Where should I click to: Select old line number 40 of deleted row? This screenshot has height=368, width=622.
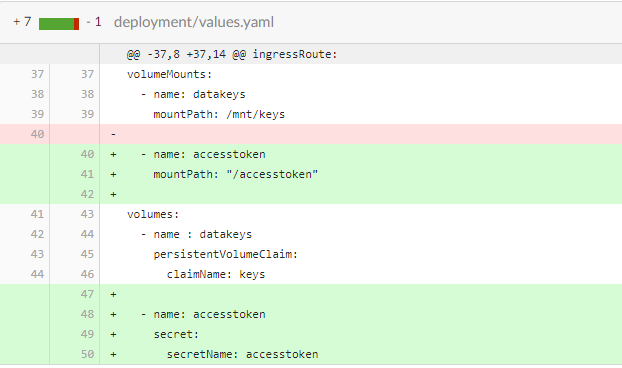tap(37, 134)
